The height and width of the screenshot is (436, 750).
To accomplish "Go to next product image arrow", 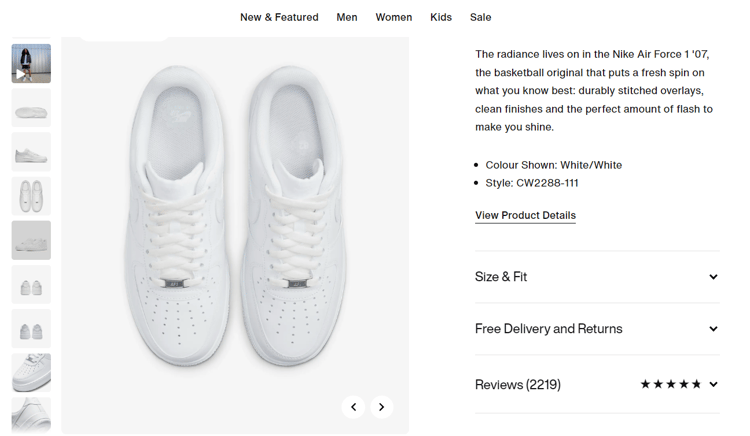I will pos(381,407).
